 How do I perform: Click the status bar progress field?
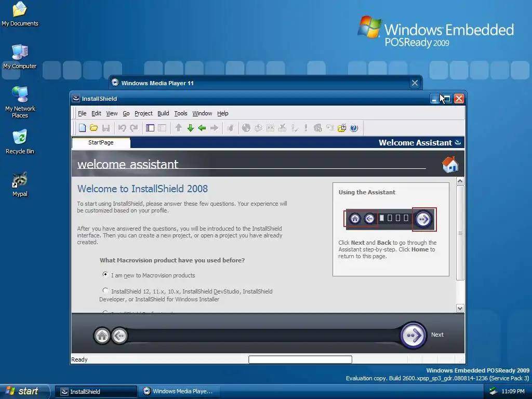(300, 360)
